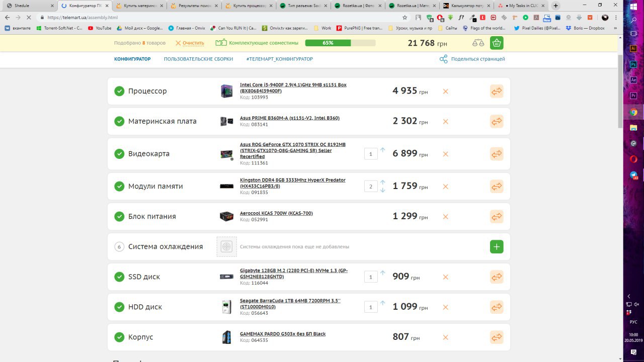644x362 pixels.
Task: Click the browser address bar
Action: 221,17
